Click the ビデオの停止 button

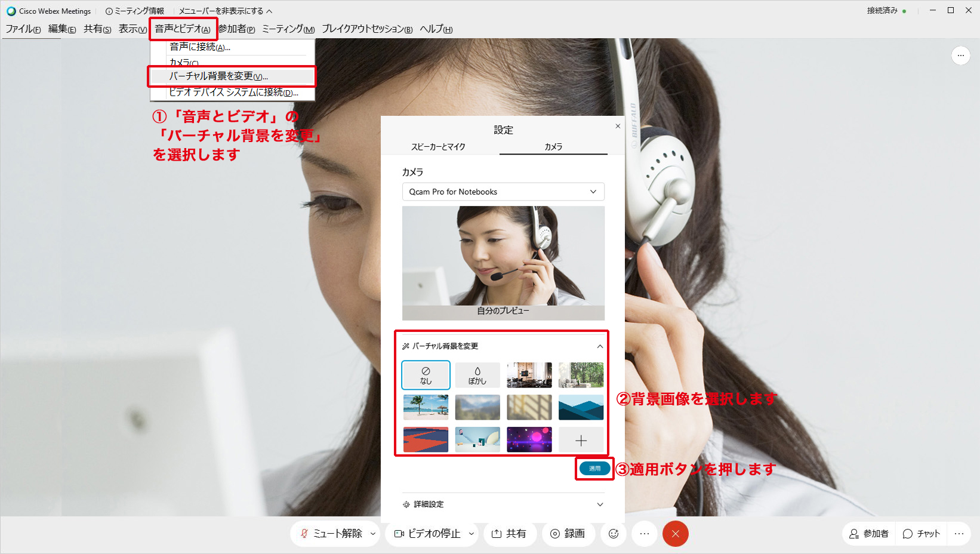click(x=427, y=534)
